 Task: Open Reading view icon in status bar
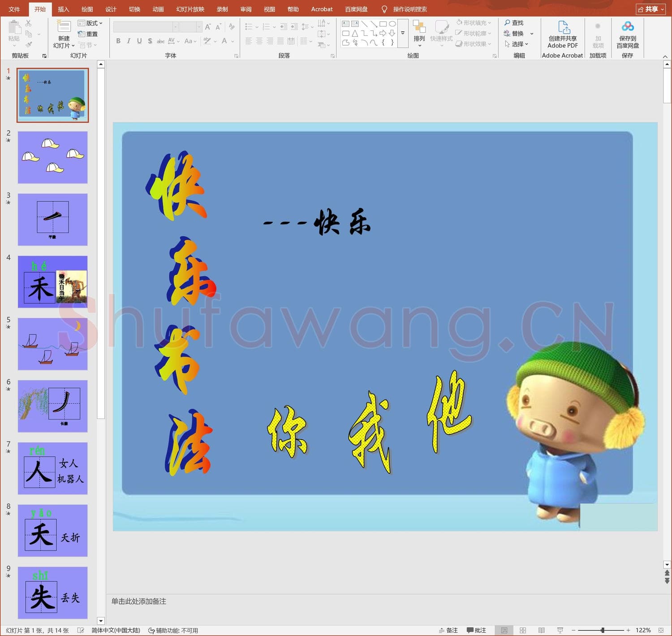[541, 630]
